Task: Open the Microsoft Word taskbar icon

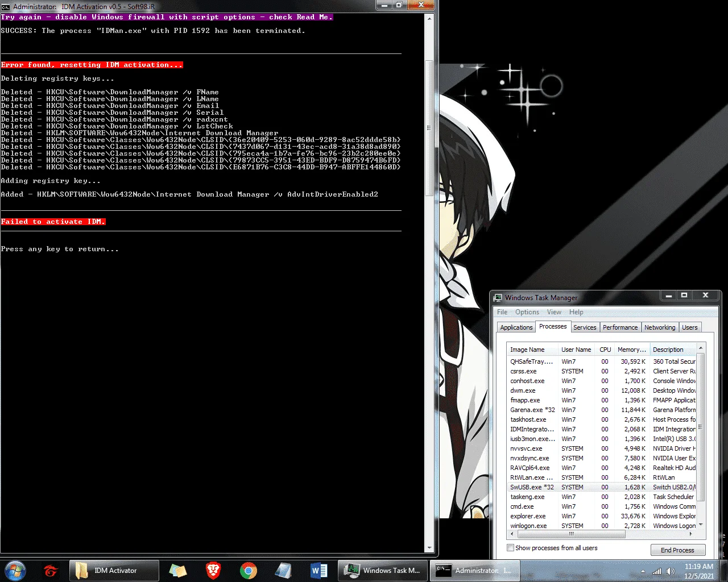Action: (x=319, y=570)
